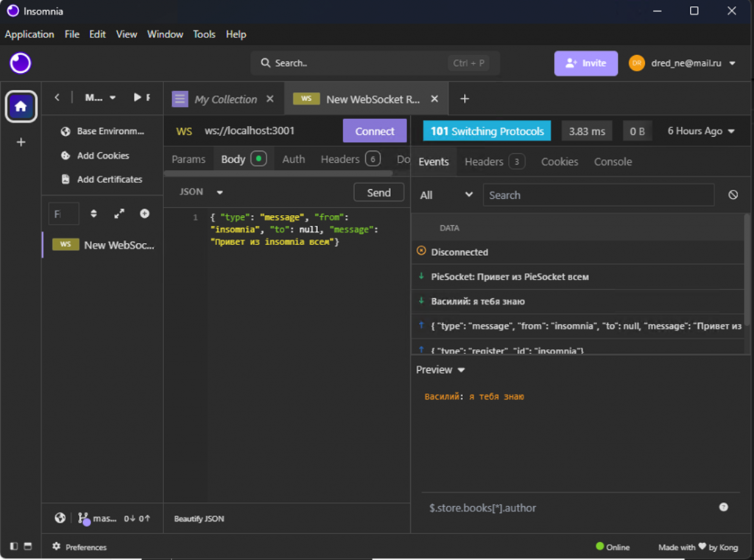
Task: Click the Connect button
Action: [375, 131]
